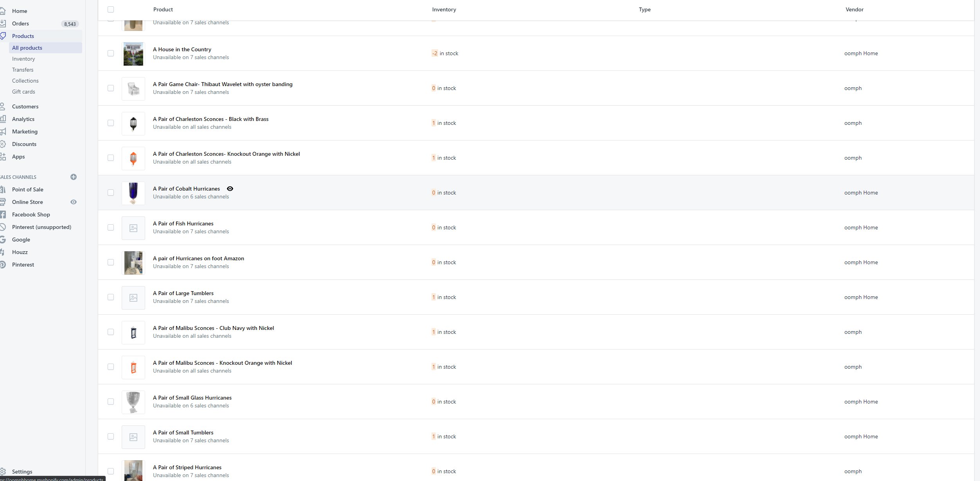
Task: Click the orange Charleston Sconces thumbnail
Action: click(133, 158)
